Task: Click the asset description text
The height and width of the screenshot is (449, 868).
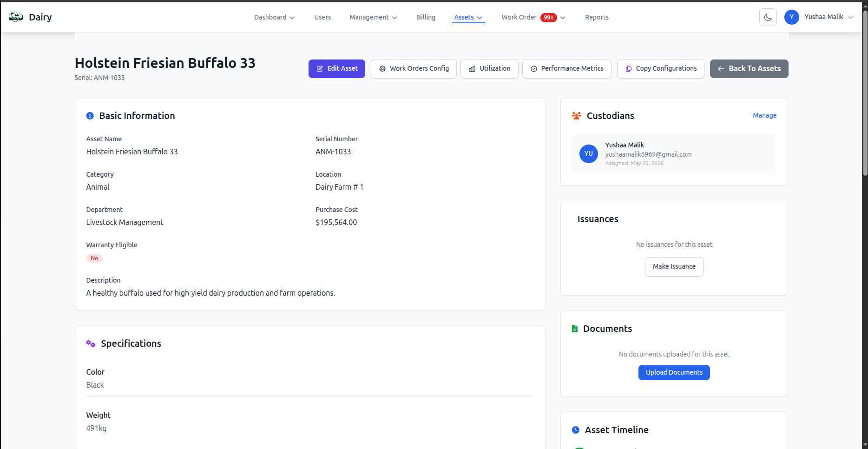Action: pos(210,293)
